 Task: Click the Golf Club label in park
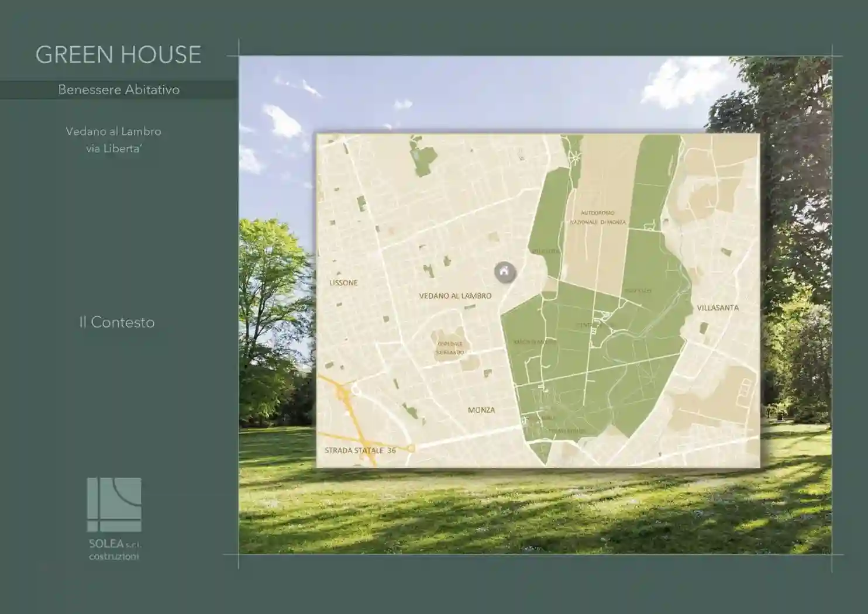(637, 291)
